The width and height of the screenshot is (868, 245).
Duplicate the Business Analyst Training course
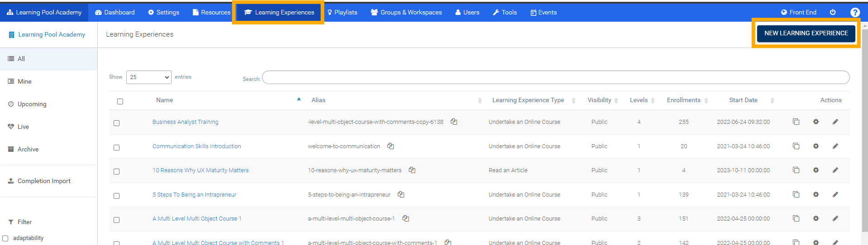[x=796, y=122]
